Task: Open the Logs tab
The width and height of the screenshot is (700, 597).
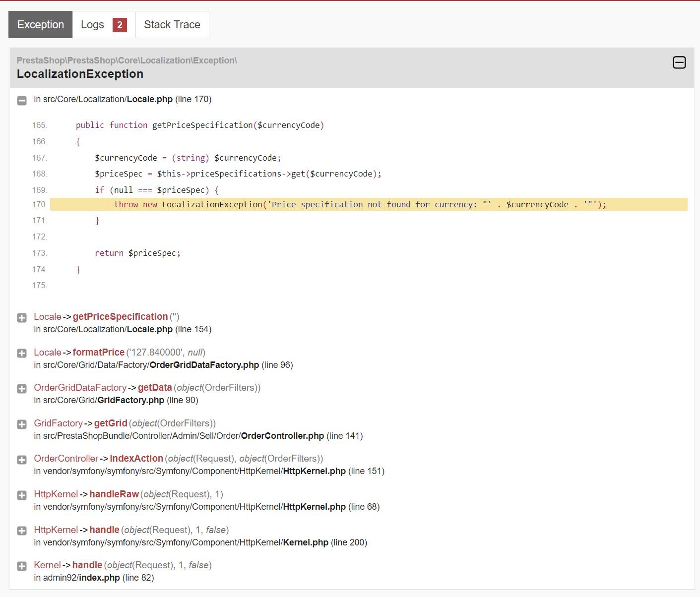Action: pos(104,24)
